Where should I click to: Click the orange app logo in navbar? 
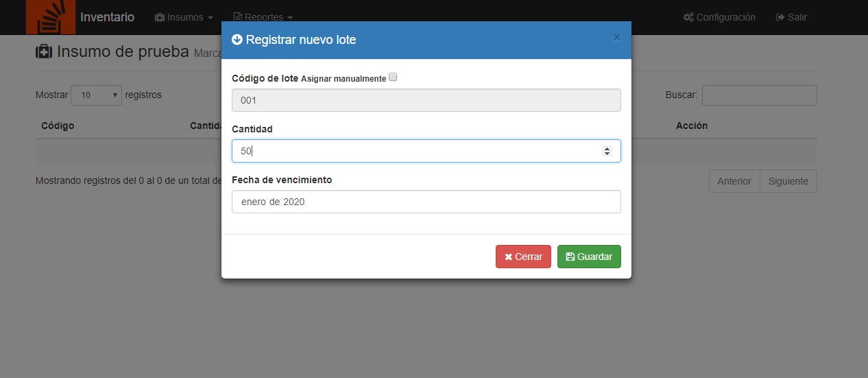pyautogui.click(x=51, y=17)
